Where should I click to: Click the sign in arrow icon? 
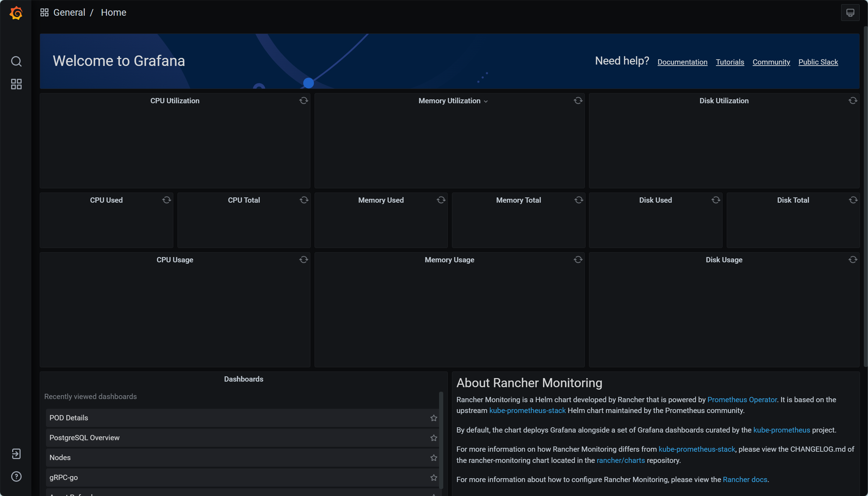click(x=16, y=454)
